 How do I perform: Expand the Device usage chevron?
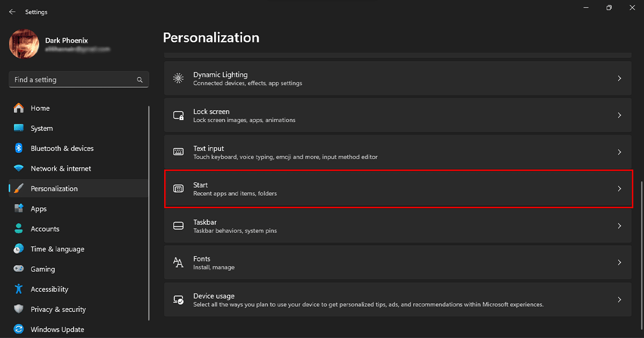619,300
